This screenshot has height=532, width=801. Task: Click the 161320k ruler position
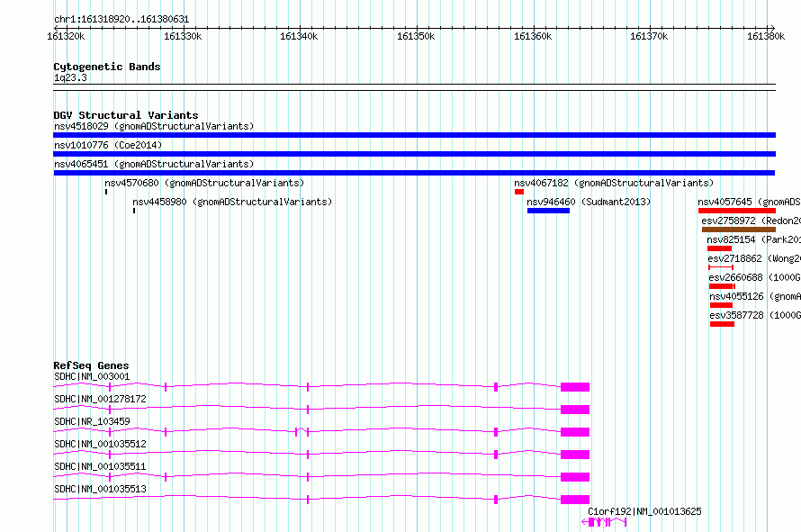[x=66, y=36]
